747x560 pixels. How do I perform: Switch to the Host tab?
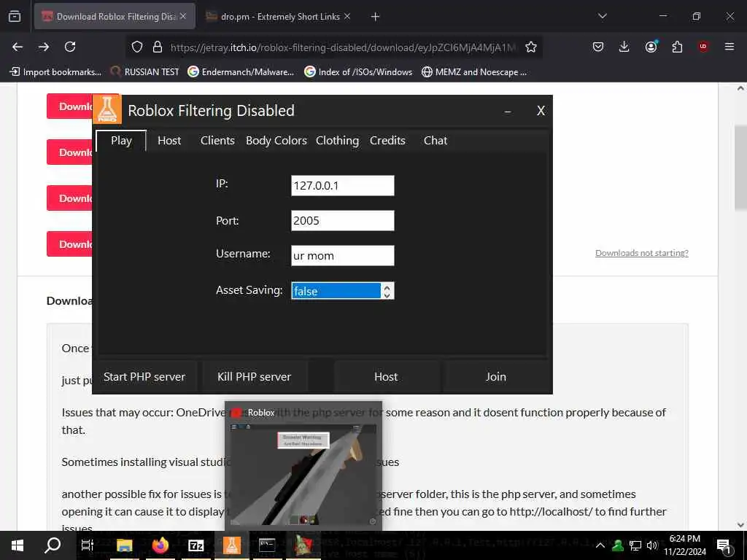click(169, 141)
